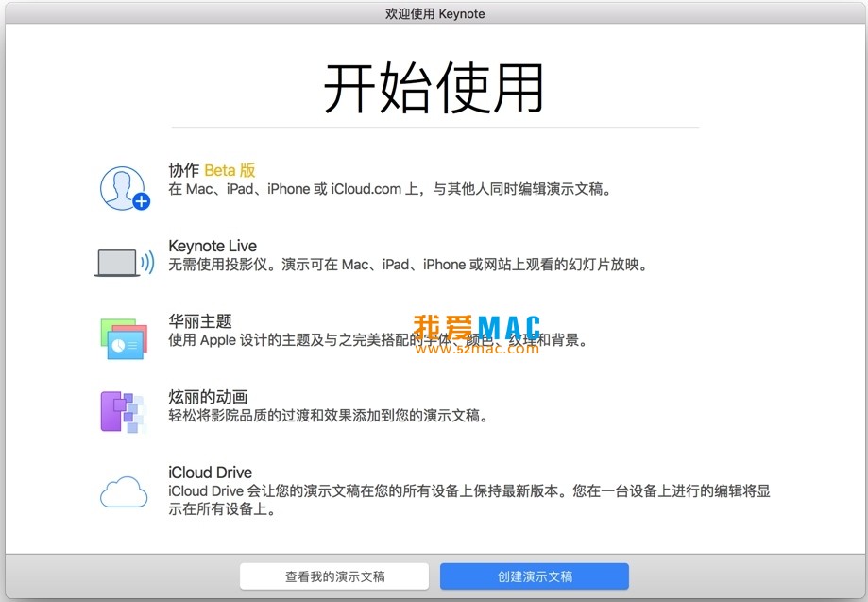Click the window title 欢迎使用 Keynote

click(x=434, y=14)
